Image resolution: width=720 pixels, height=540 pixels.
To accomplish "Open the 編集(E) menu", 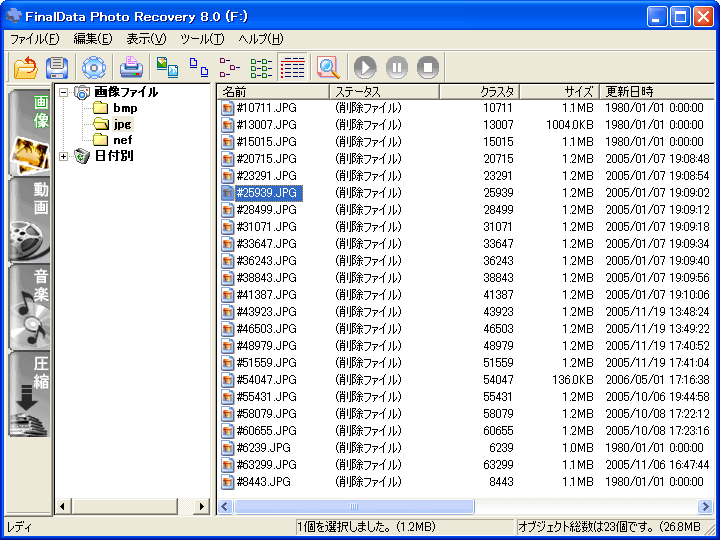I will (93, 39).
